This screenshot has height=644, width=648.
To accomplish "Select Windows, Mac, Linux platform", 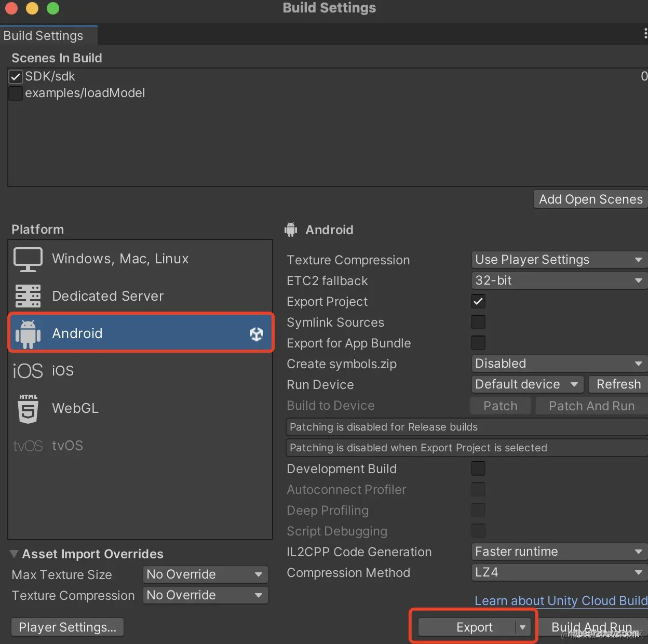I will pos(140,259).
